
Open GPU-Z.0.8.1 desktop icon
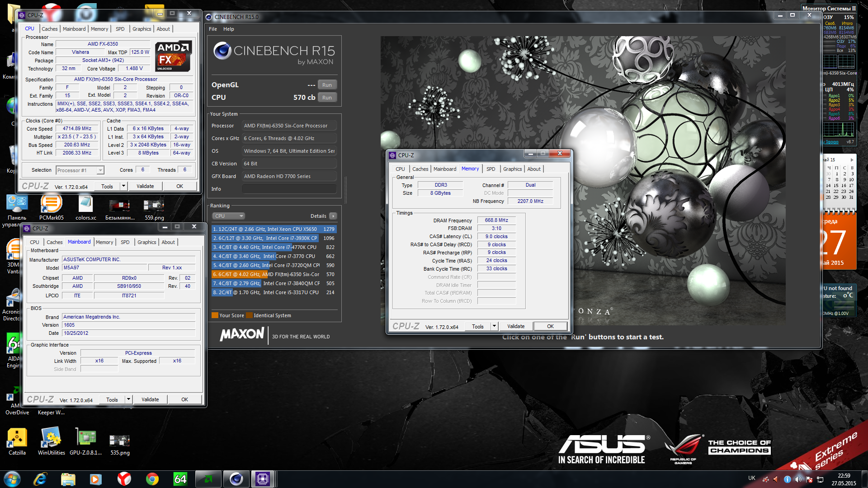click(x=85, y=442)
